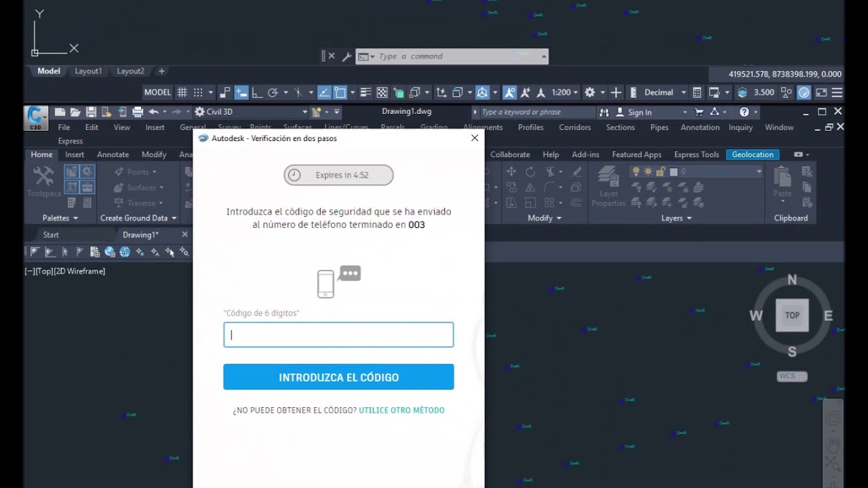Toggle Clean Screen in status bar
This screenshot has width=868, height=488.
click(x=821, y=92)
